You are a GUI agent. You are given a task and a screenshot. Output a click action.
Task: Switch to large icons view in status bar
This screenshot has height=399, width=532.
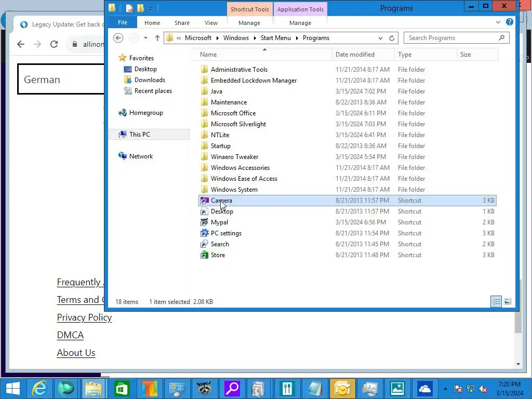(x=508, y=301)
